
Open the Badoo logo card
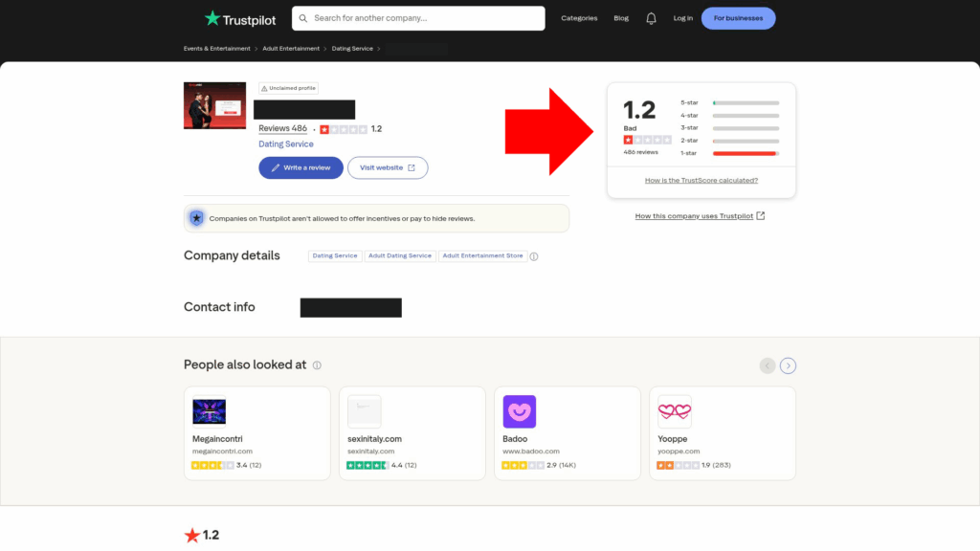tap(520, 411)
